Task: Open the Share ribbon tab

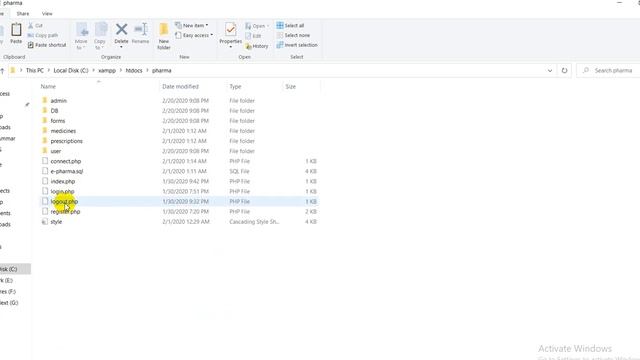Action: point(23,13)
